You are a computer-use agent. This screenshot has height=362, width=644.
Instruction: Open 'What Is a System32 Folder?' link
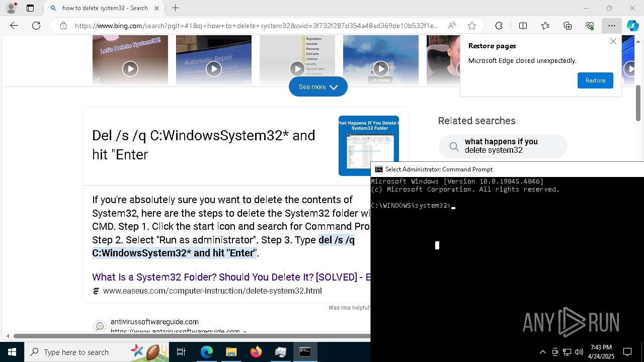point(231,277)
